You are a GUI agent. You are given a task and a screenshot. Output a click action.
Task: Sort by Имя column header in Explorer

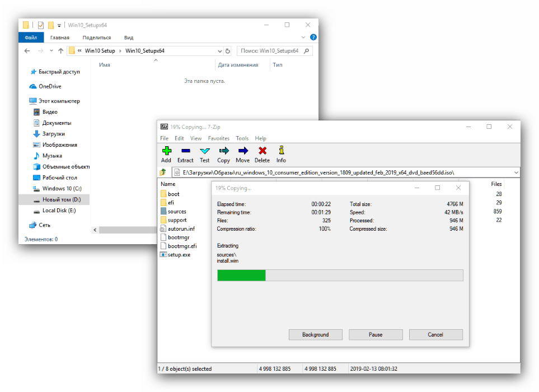pos(105,64)
